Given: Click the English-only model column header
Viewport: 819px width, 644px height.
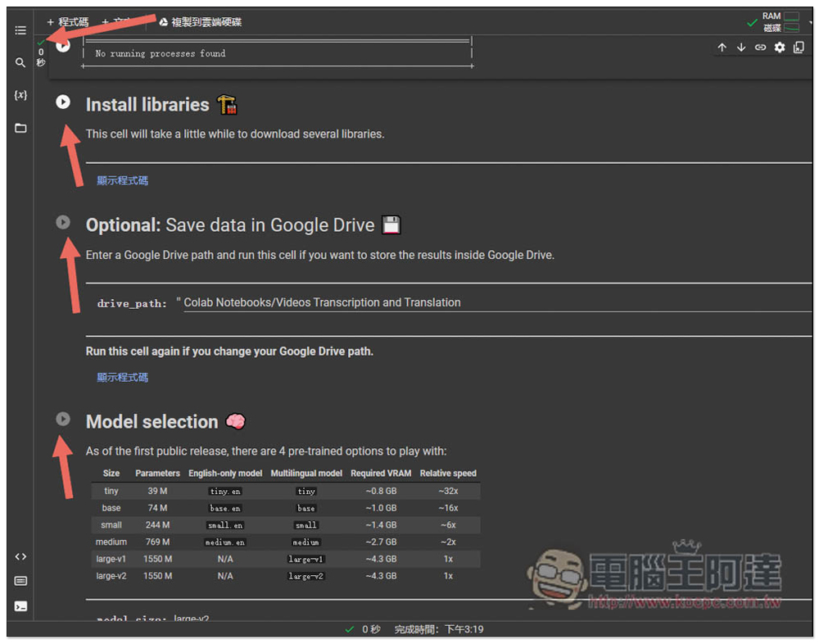Looking at the screenshot, I should 225,473.
